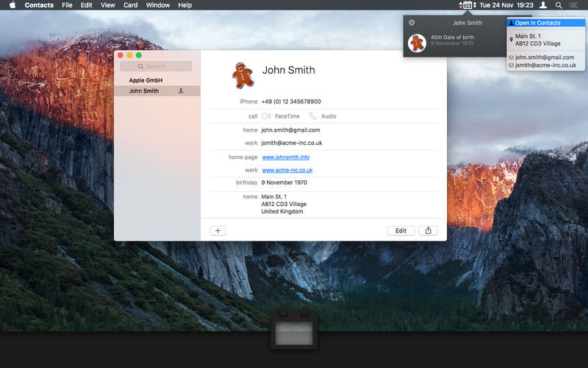
Task: Click the share button on contact card
Action: point(428,230)
